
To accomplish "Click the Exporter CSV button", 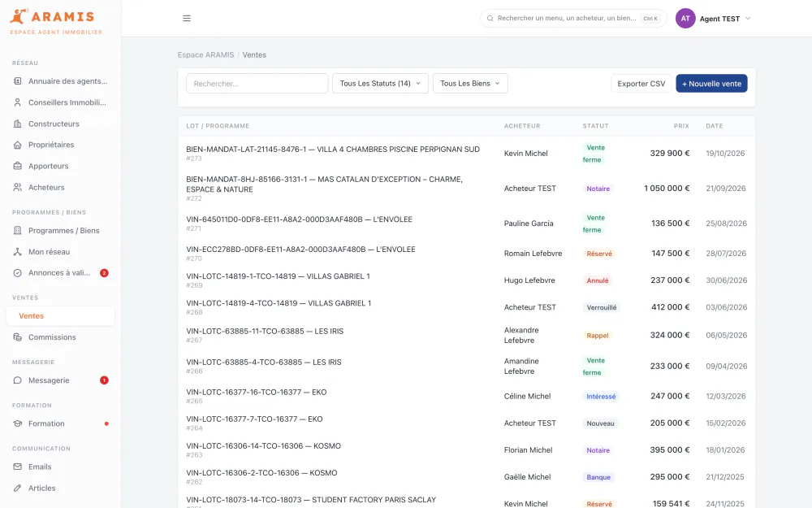I will [641, 84].
